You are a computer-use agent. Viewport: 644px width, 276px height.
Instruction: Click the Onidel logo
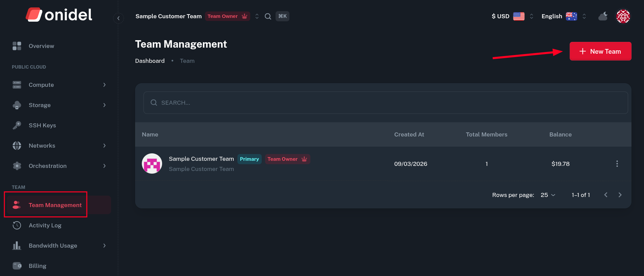(59, 15)
